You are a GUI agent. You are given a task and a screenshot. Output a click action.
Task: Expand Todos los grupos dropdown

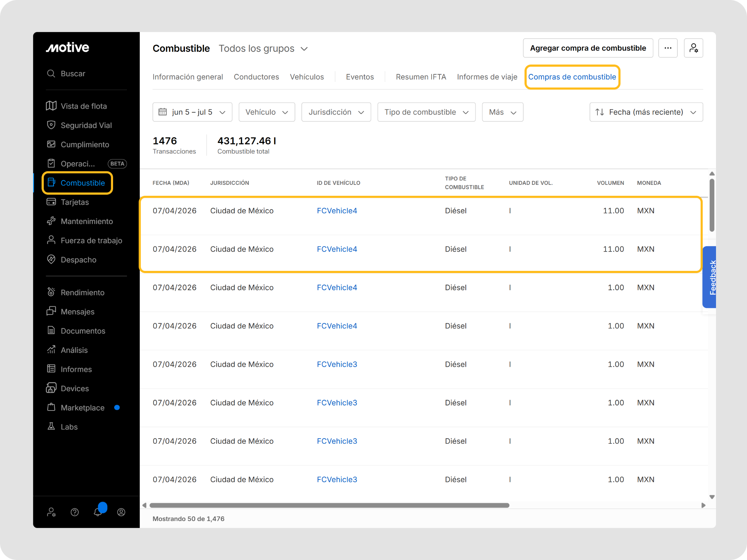click(263, 48)
